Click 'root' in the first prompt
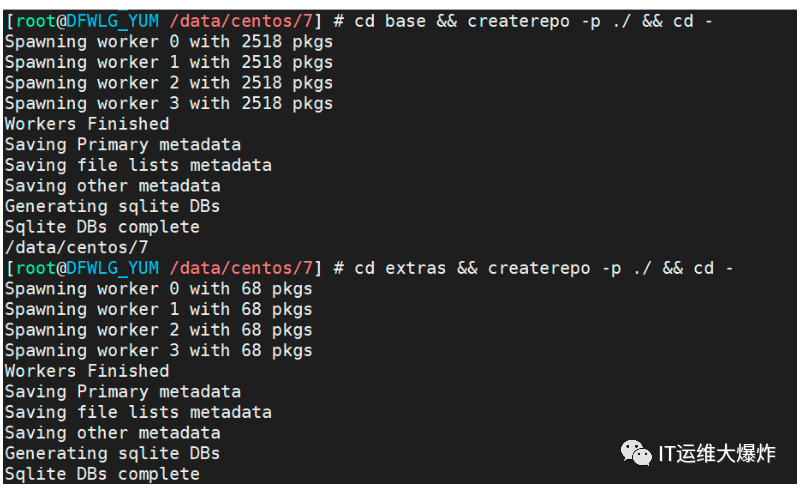Viewport: 802px width, 489px height. [35, 21]
